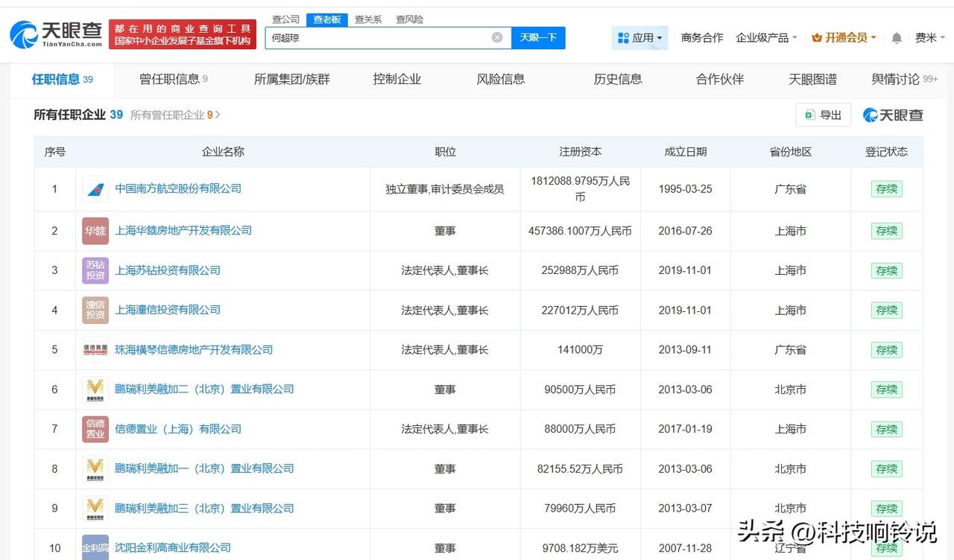Switch to the 曾任职信息 tab
The height and width of the screenshot is (560, 954).
pos(174,79)
